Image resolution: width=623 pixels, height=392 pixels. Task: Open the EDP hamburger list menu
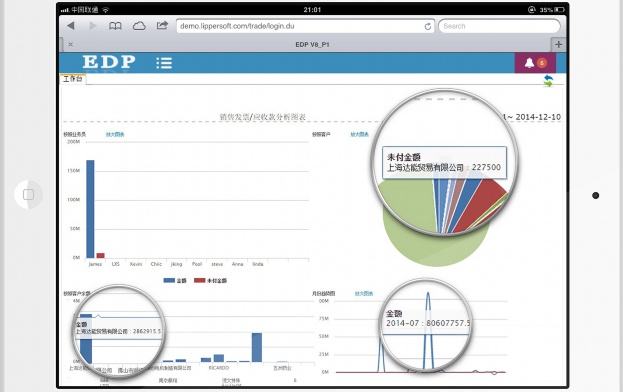click(164, 63)
